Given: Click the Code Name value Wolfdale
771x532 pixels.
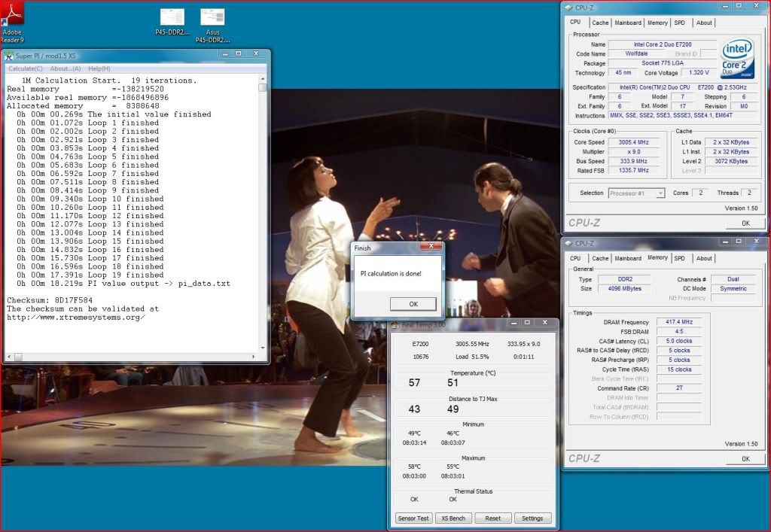Looking at the screenshot, I should (637, 53).
